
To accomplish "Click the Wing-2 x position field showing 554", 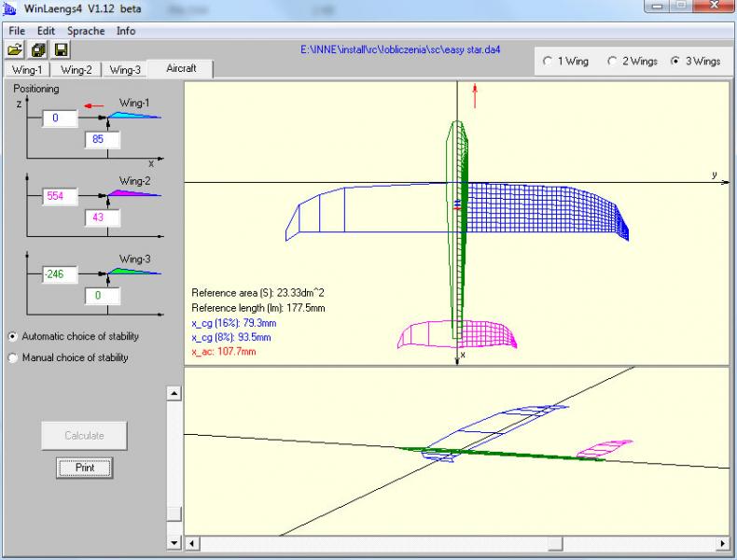I will pyautogui.click(x=62, y=197).
